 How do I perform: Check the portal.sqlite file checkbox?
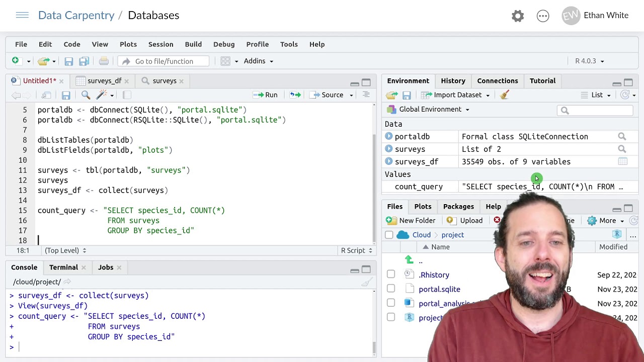[x=391, y=289]
